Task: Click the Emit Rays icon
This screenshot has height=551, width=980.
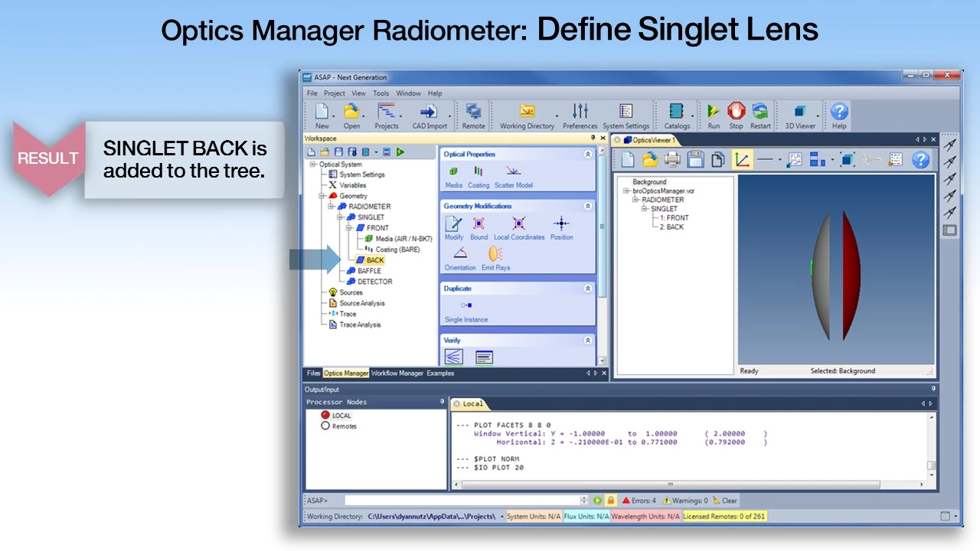Action: [x=495, y=255]
